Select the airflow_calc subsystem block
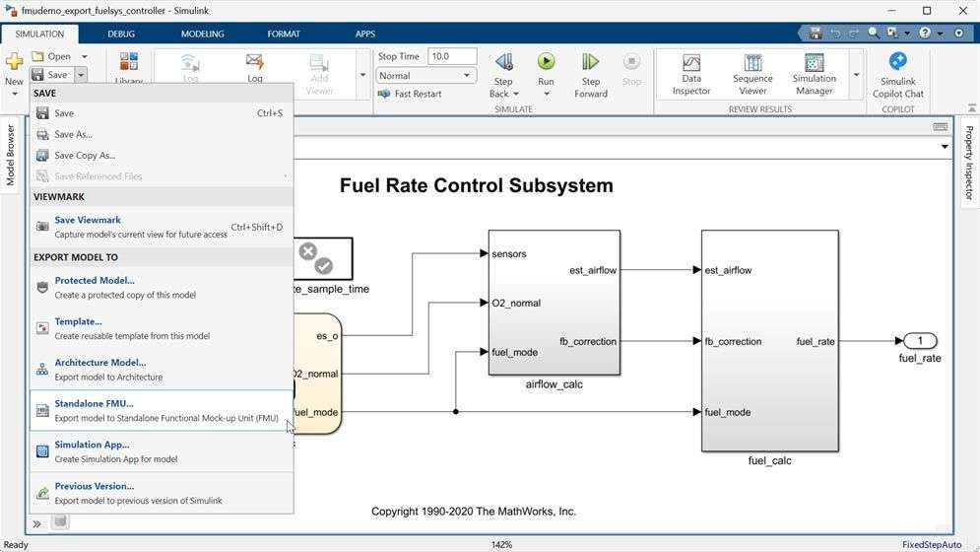The width and height of the screenshot is (980, 552). tap(554, 302)
